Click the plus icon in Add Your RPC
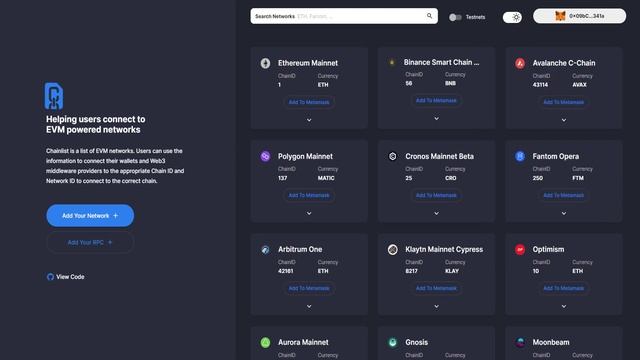This screenshot has height=360, width=640. 110,242
